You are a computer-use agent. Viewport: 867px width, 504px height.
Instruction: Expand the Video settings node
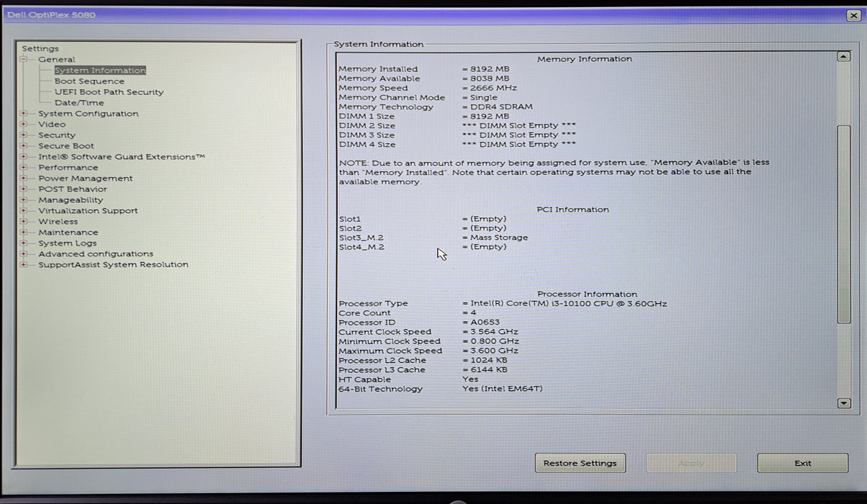24,124
